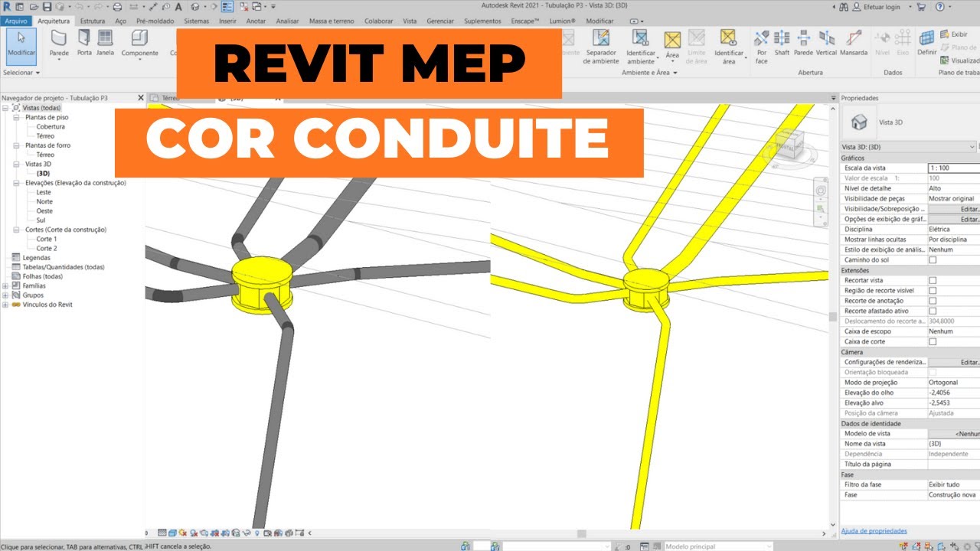The width and height of the screenshot is (980, 551).
Task: Switch to the Estrutura ribbon tab
Action: pyautogui.click(x=93, y=21)
